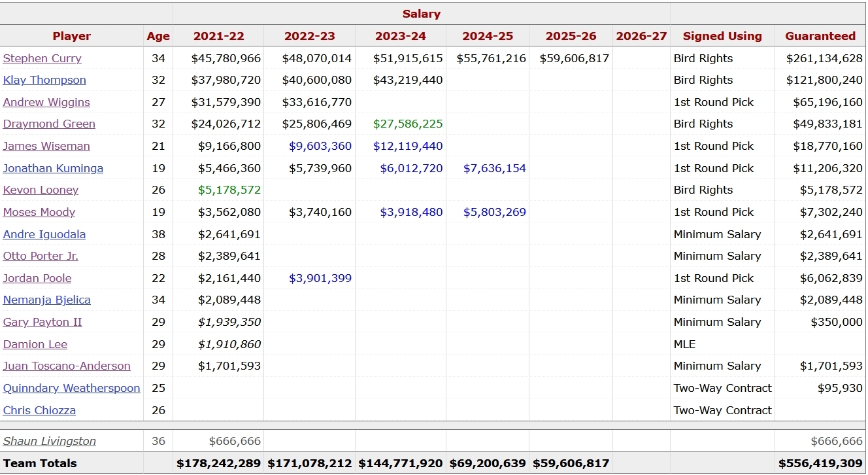Screen dimensions: 868x475
Task: Select $556,419,309 guaranteed total
Action: coord(820,463)
